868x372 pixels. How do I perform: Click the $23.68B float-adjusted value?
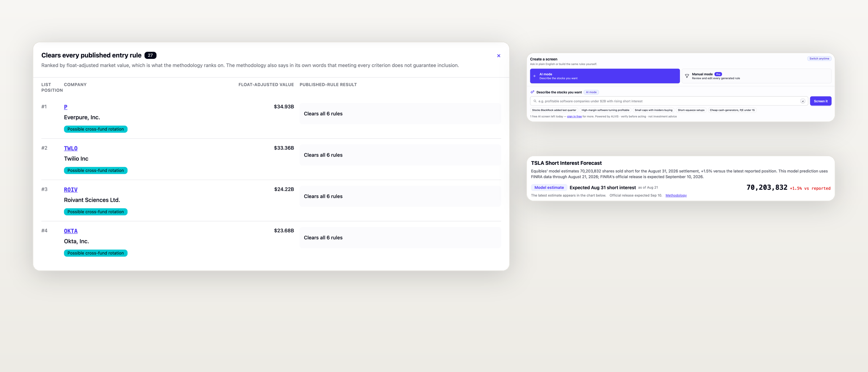284,231
